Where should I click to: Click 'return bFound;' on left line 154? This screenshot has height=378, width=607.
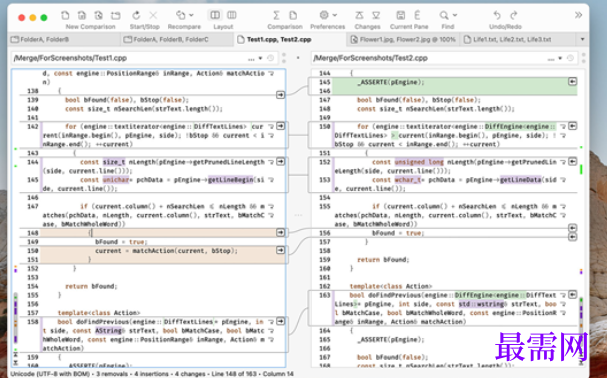pos(91,286)
